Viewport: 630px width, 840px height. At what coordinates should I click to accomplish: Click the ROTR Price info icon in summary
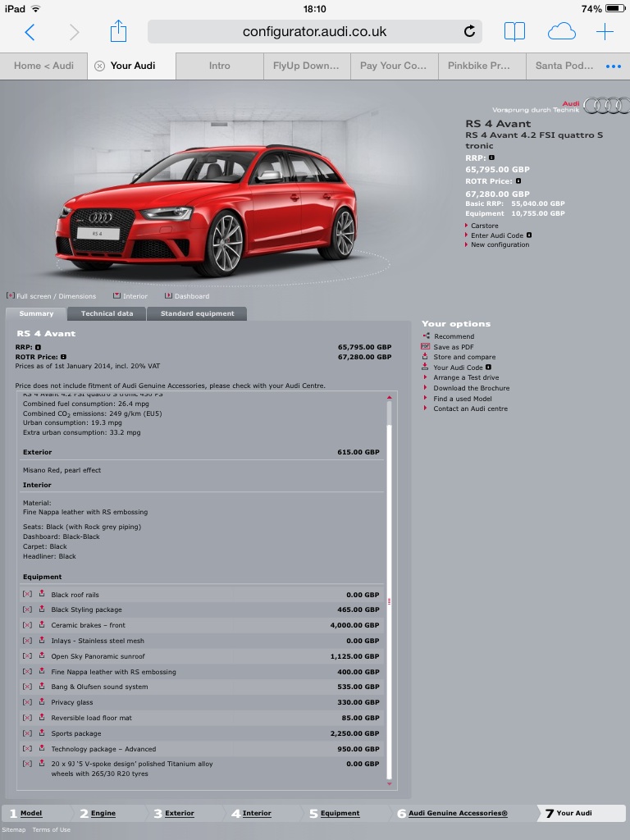click(x=63, y=357)
